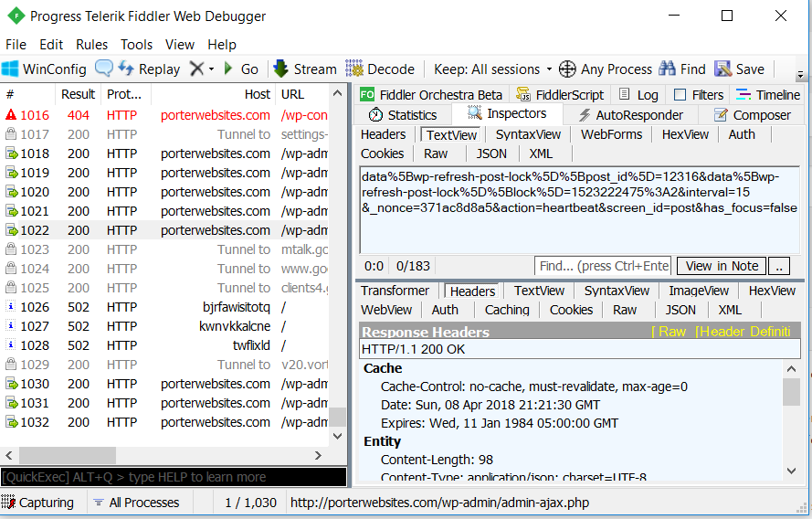Select the response ImageView tab
The image size is (812, 519).
699,291
